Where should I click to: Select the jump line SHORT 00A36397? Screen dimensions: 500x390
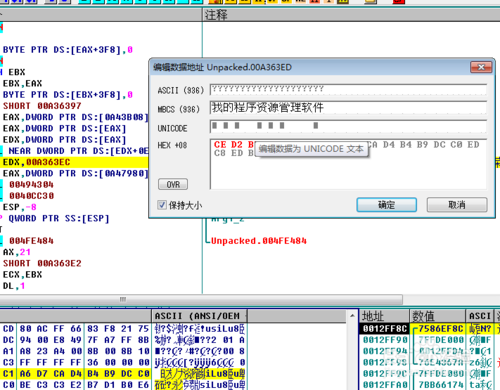(x=42, y=106)
